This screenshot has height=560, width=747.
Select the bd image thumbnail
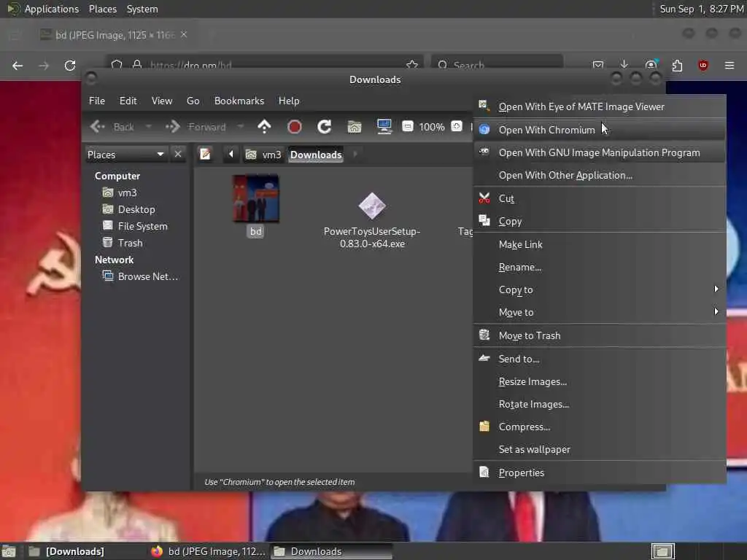point(256,198)
